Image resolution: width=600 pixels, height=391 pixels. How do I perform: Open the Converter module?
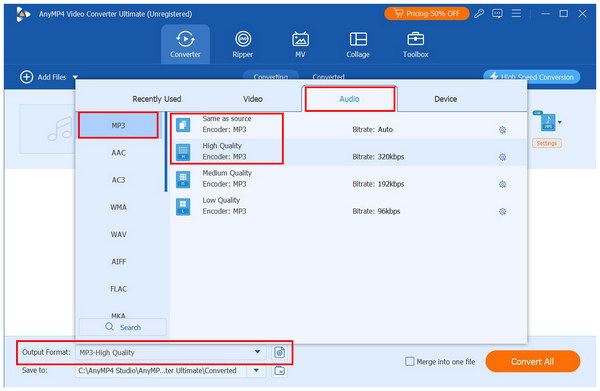(x=185, y=44)
